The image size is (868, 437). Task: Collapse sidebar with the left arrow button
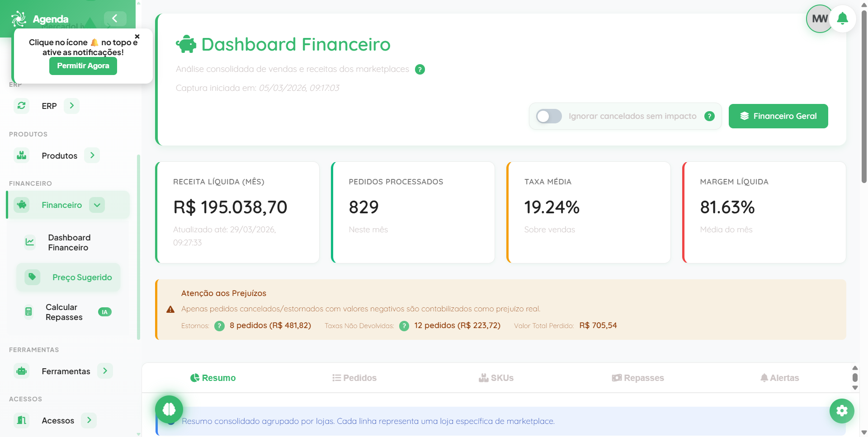click(115, 19)
